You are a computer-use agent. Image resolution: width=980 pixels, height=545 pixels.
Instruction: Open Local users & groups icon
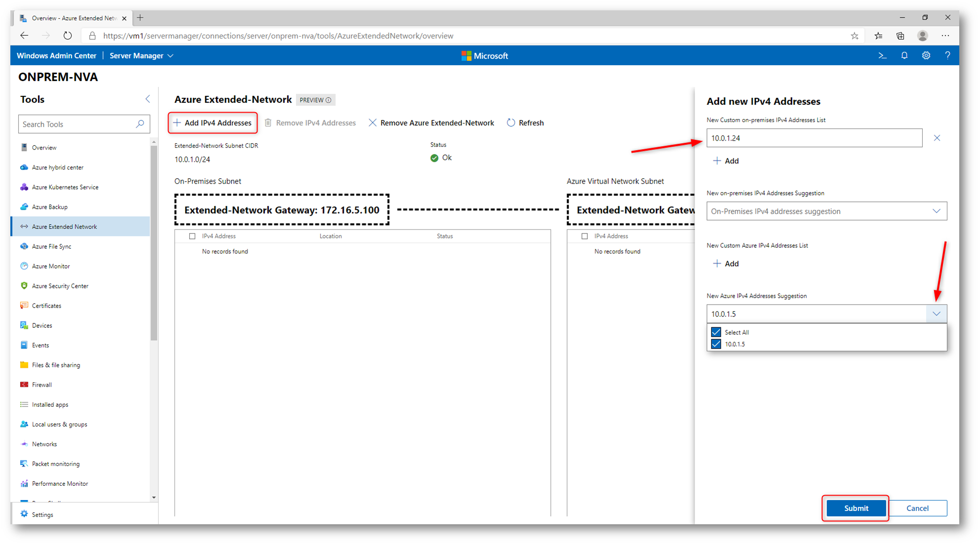point(24,424)
